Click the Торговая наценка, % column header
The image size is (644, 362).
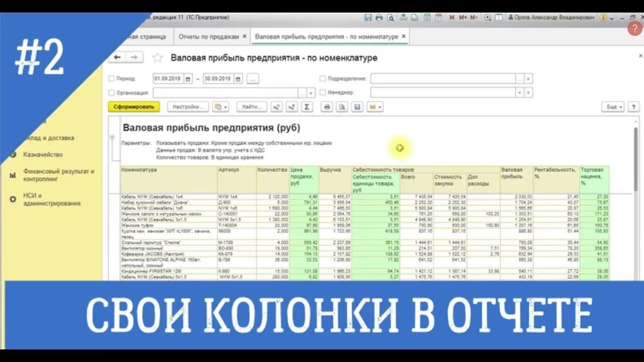click(x=594, y=179)
